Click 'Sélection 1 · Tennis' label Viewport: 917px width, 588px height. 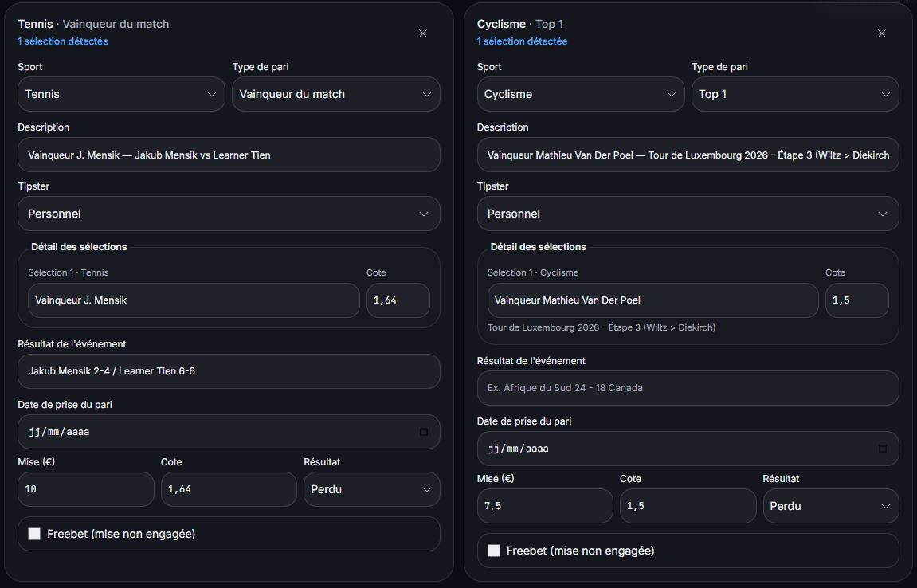click(69, 272)
